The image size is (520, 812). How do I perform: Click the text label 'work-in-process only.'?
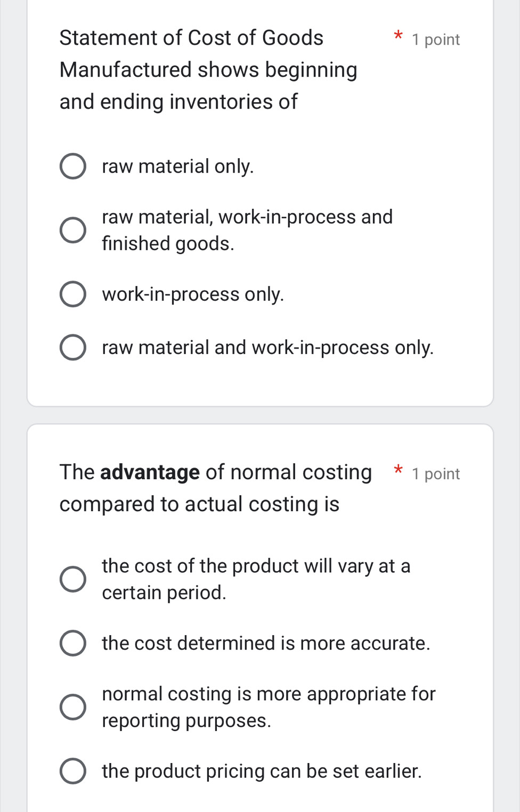(x=193, y=294)
